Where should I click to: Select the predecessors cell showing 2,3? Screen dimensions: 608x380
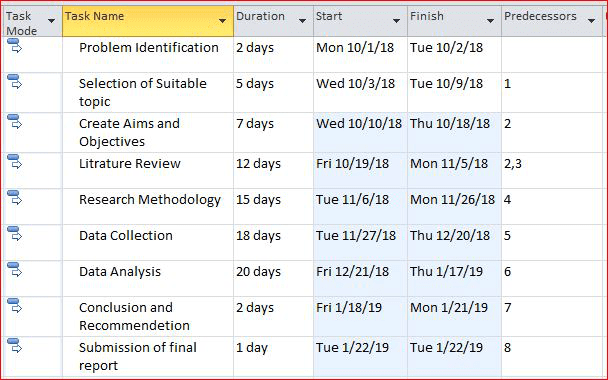point(554,171)
